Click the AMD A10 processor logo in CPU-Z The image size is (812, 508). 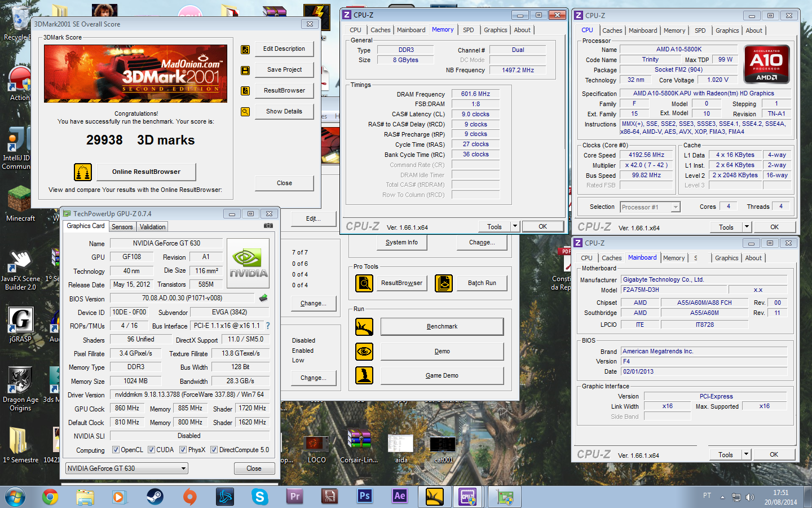point(767,65)
